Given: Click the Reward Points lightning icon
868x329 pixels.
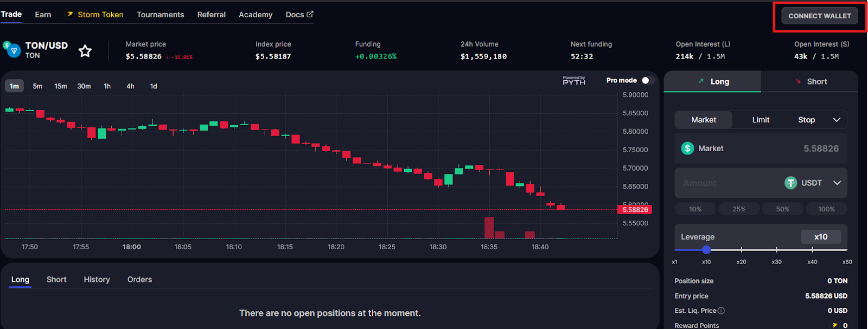Looking at the screenshot, I should click(x=835, y=325).
